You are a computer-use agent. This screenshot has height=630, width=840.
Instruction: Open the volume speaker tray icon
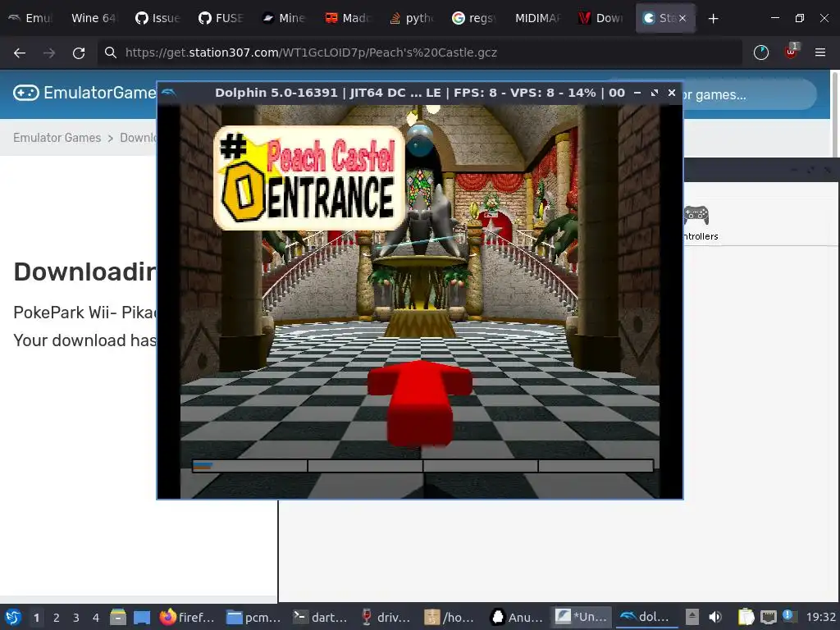[715, 617]
